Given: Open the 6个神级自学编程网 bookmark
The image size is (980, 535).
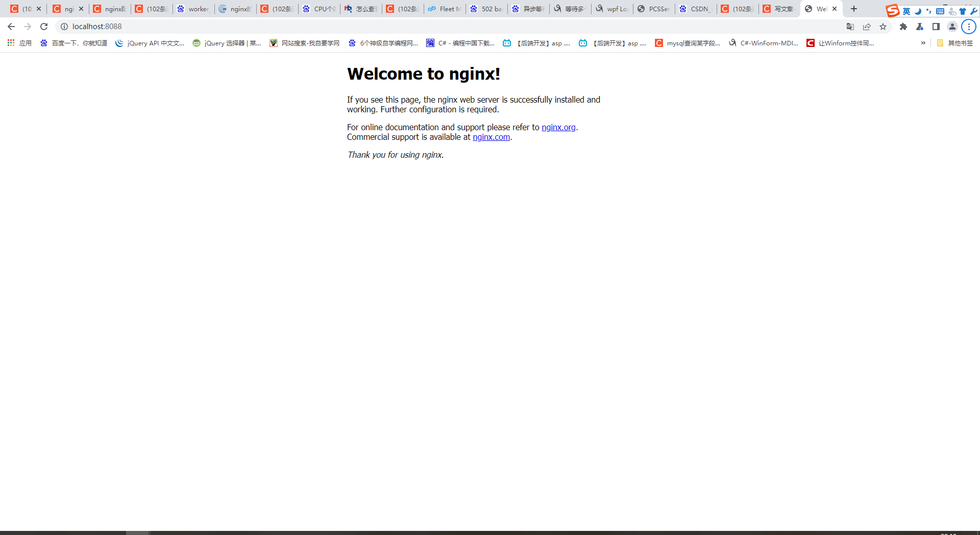Looking at the screenshot, I should (x=383, y=43).
